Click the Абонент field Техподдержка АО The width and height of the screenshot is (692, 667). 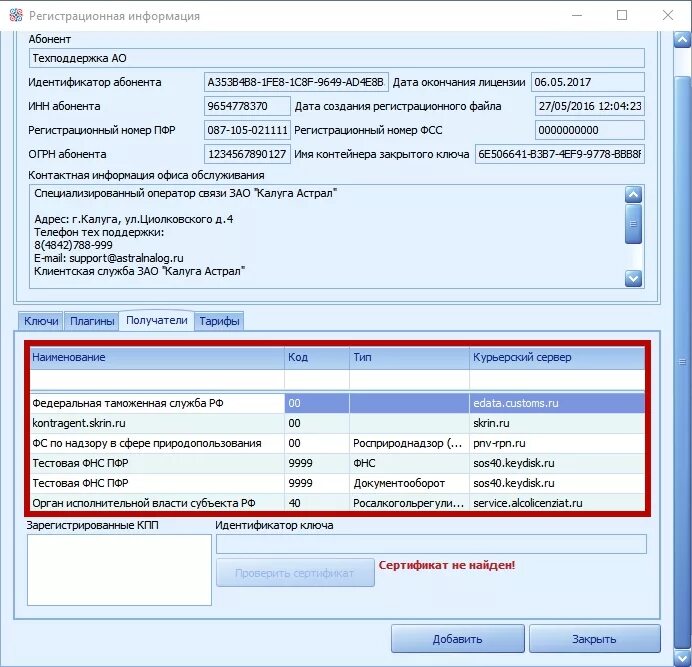tap(337, 58)
